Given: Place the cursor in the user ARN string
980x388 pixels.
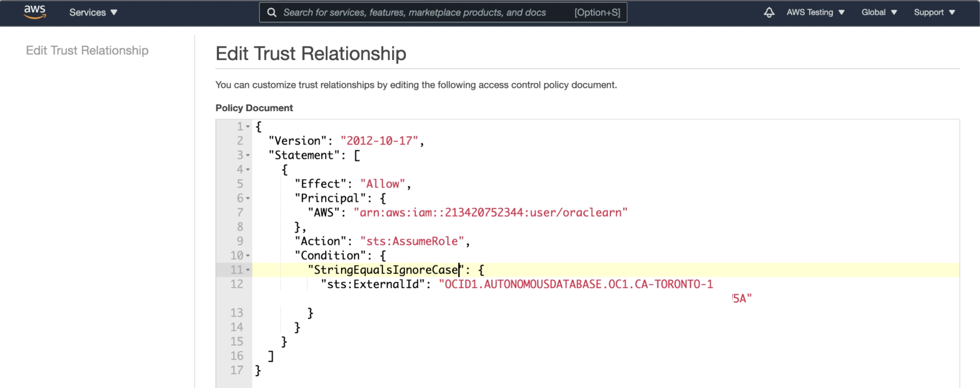Looking at the screenshot, I should coord(490,212).
